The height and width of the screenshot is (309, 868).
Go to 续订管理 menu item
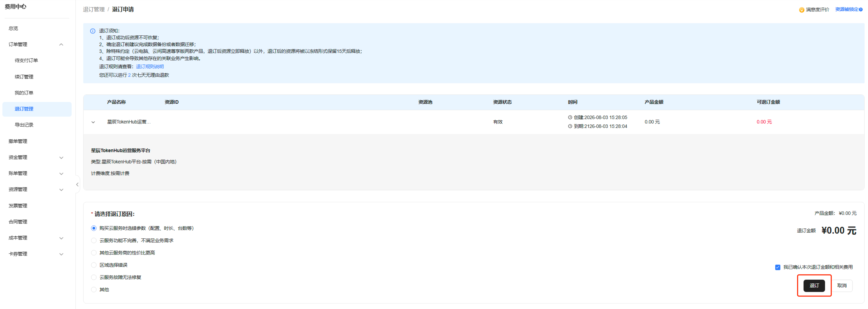click(24, 77)
